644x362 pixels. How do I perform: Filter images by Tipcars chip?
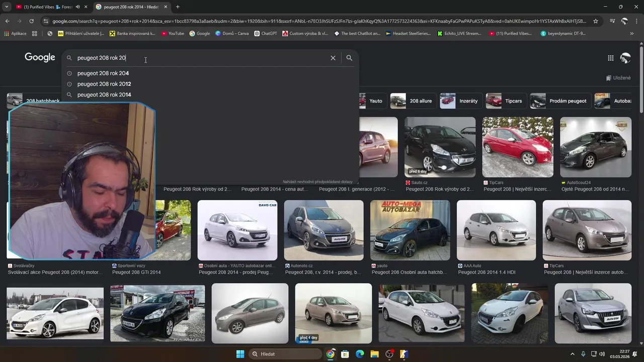(505, 101)
